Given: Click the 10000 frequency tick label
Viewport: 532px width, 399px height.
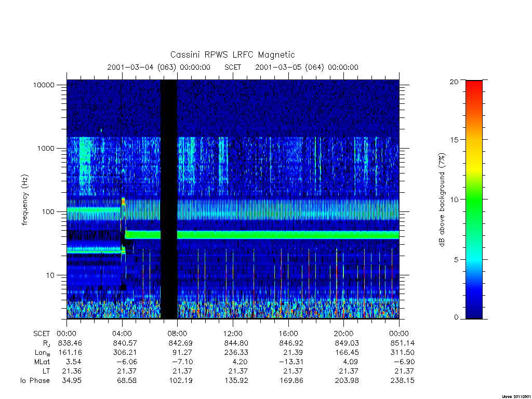Looking at the screenshot, I should (x=44, y=85).
